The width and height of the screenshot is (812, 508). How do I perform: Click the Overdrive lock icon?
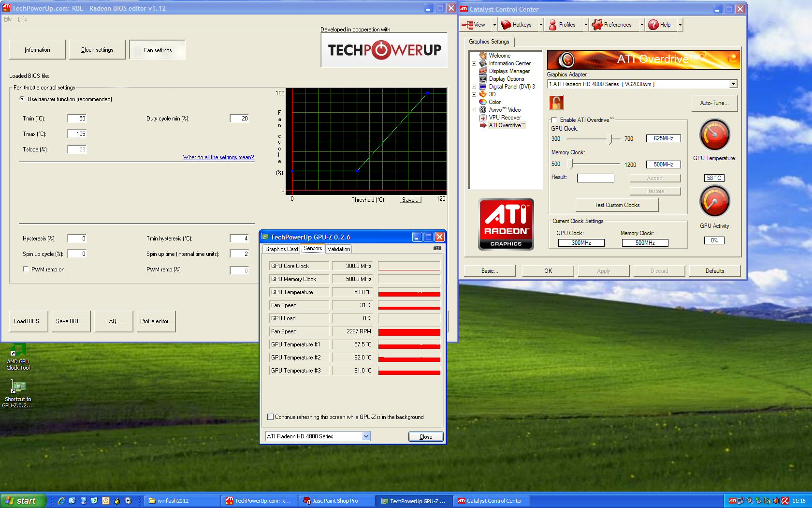coord(556,103)
